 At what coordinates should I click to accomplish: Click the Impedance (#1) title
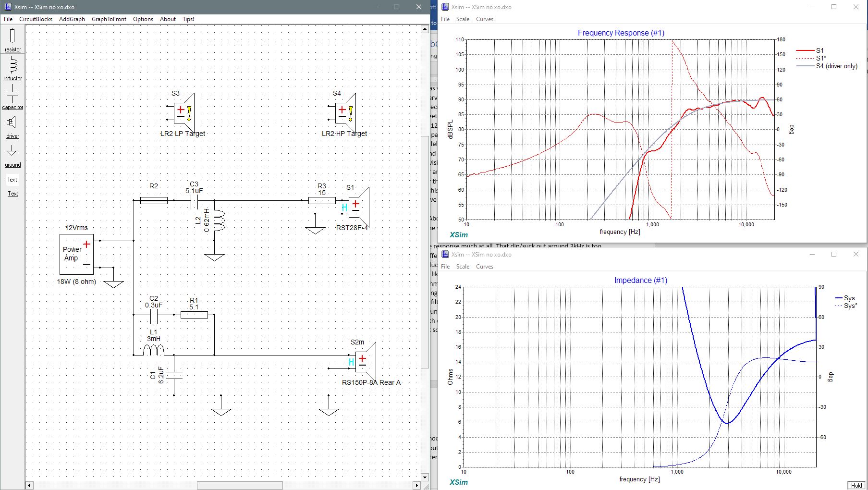pos(641,280)
